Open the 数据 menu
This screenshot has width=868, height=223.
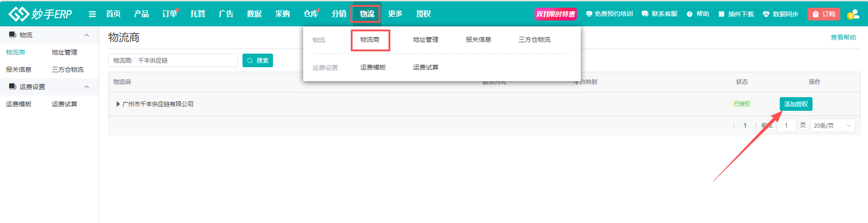[x=254, y=14]
